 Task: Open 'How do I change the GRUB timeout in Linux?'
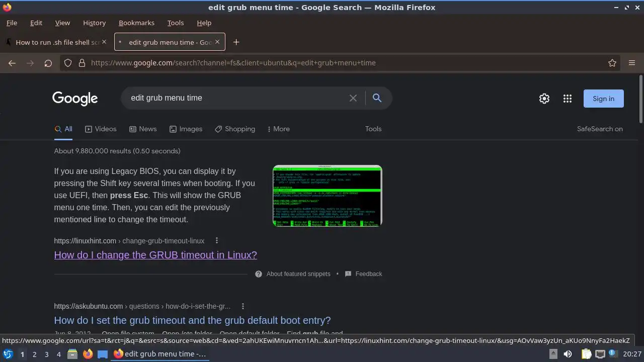155,255
